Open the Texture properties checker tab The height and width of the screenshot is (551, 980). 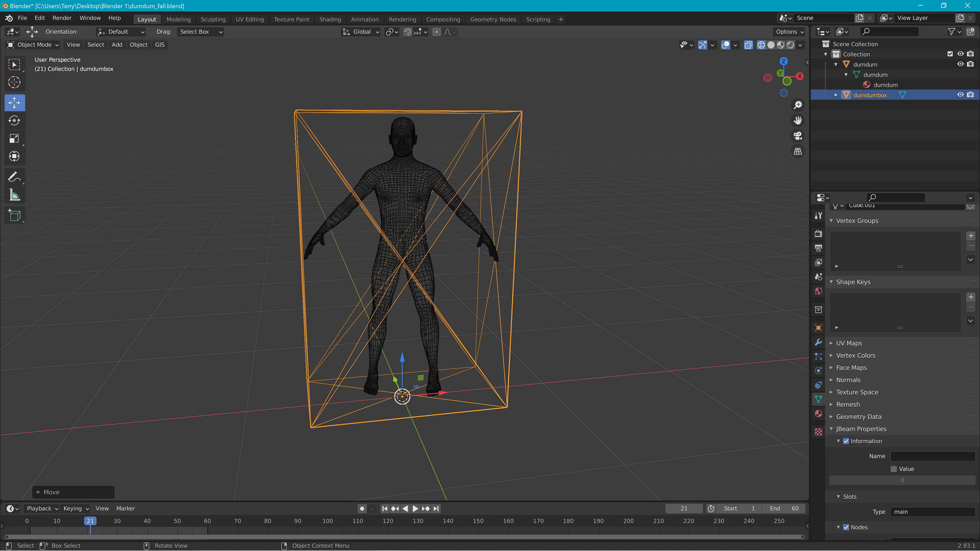pyautogui.click(x=818, y=432)
